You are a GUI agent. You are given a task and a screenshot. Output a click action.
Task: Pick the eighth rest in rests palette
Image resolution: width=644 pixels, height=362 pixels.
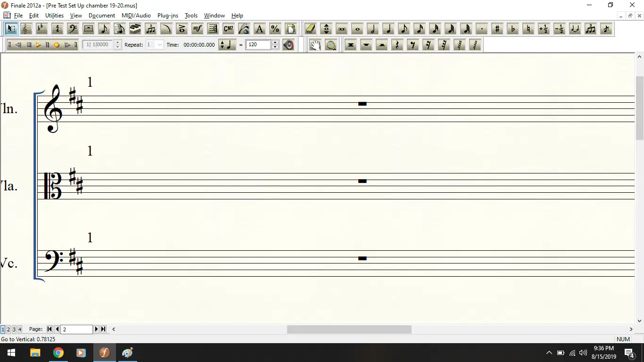point(413,45)
